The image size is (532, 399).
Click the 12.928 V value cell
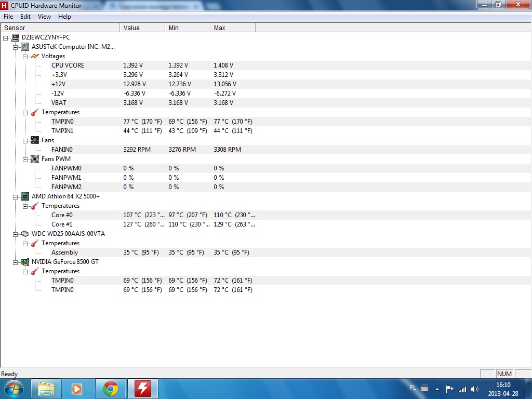point(135,84)
